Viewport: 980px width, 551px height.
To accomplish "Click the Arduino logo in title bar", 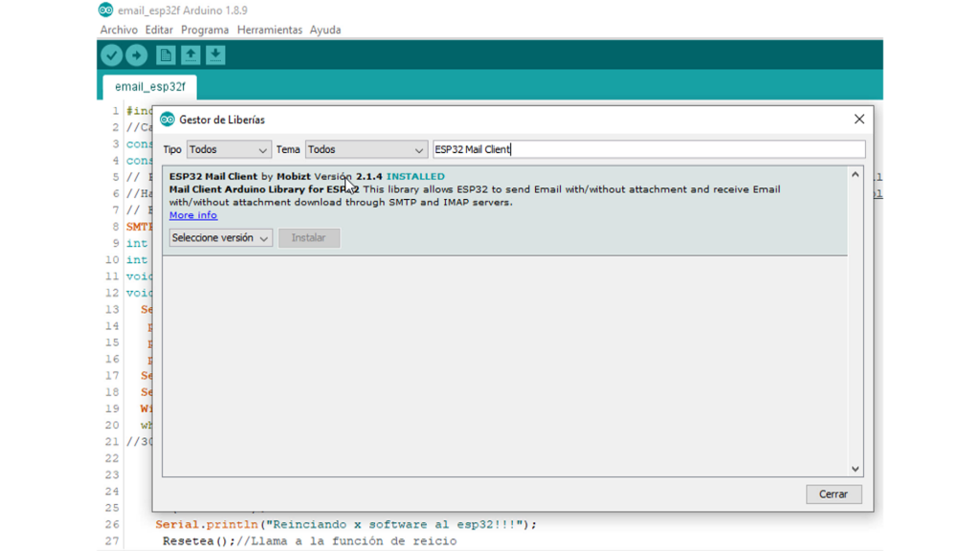I will coord(105,11).
